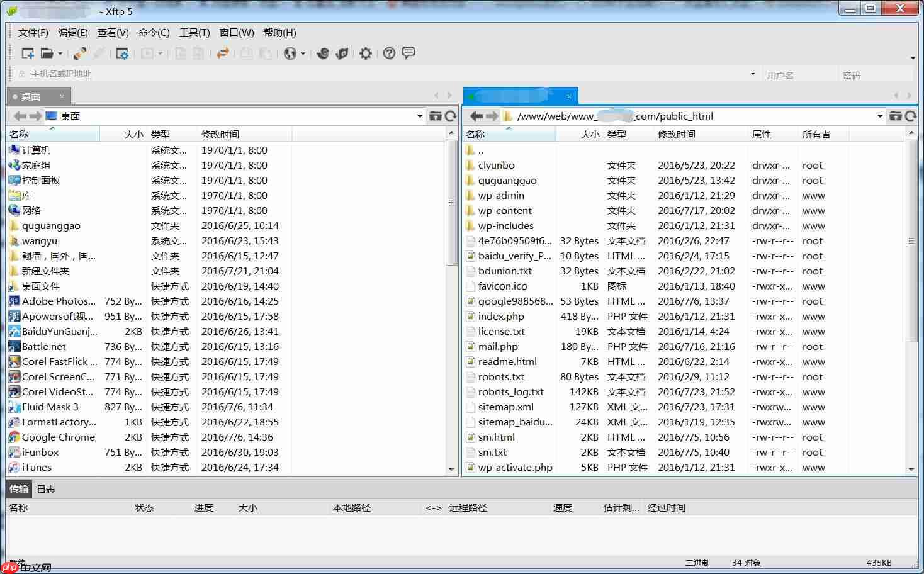Viewport: 924px width, 574px height.
Task: Click the session properties edit pencil icon
Action: [79, 53]
